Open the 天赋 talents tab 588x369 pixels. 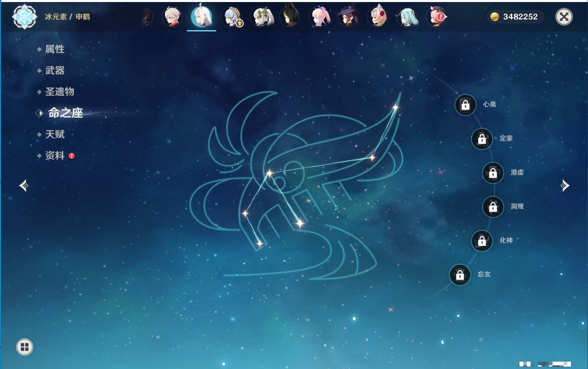pos(55,134)
